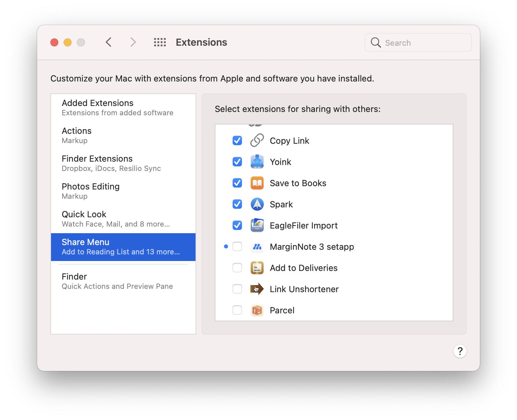
Task: Open the Finder Extensions category
Action: [x=123, y=163]
